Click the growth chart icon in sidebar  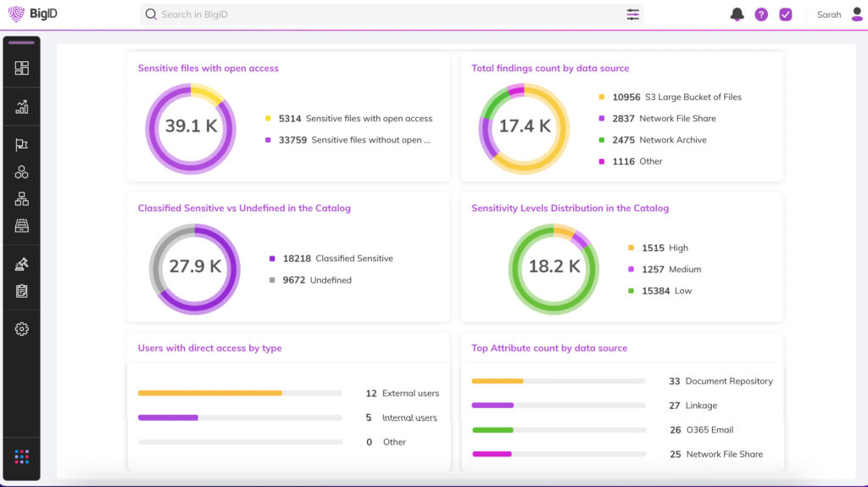[x=22, y=107]
